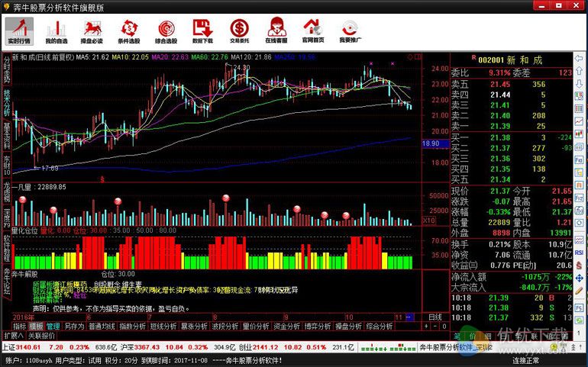Click the 002001 新和成 stock title

pyautogui.click(x=510, y=60)
